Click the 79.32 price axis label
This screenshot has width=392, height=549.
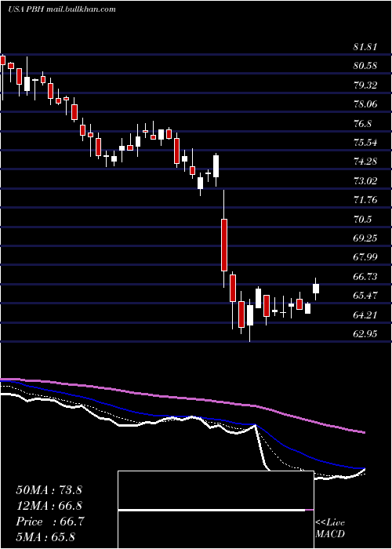click(365, 85)
